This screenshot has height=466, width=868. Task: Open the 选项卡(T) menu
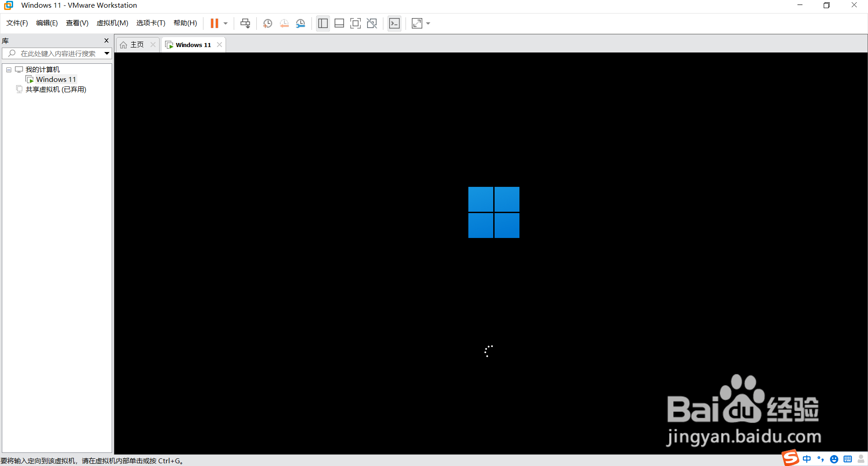pyautogui.click(x=151, y=23)
